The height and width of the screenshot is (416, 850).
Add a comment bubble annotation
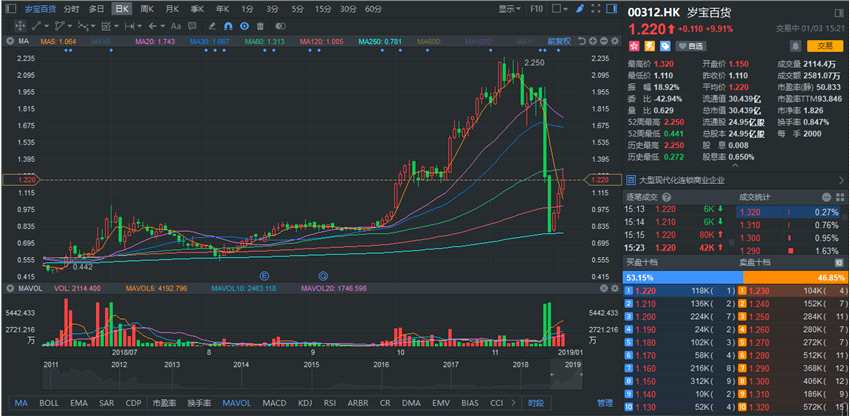tap(192, 26)
